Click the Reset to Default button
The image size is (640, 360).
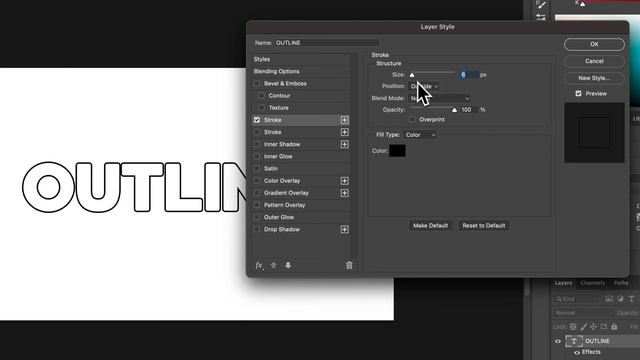[x=484, y=226]
